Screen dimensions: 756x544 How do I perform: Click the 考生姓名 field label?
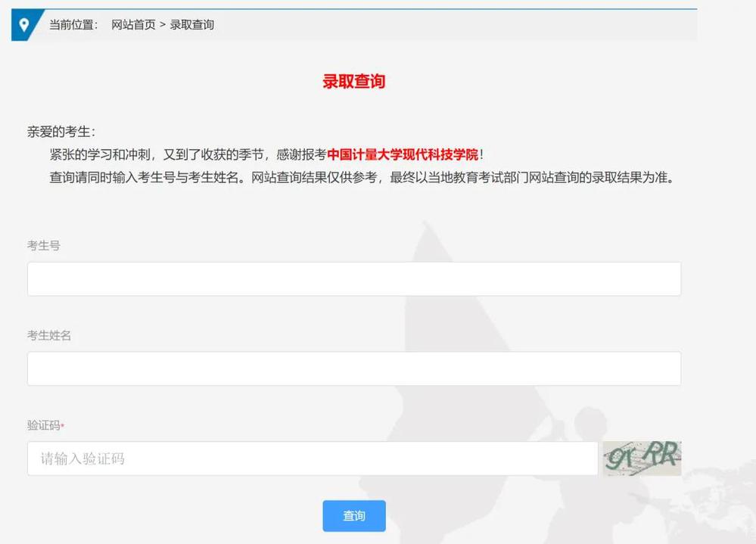[49, 335]
